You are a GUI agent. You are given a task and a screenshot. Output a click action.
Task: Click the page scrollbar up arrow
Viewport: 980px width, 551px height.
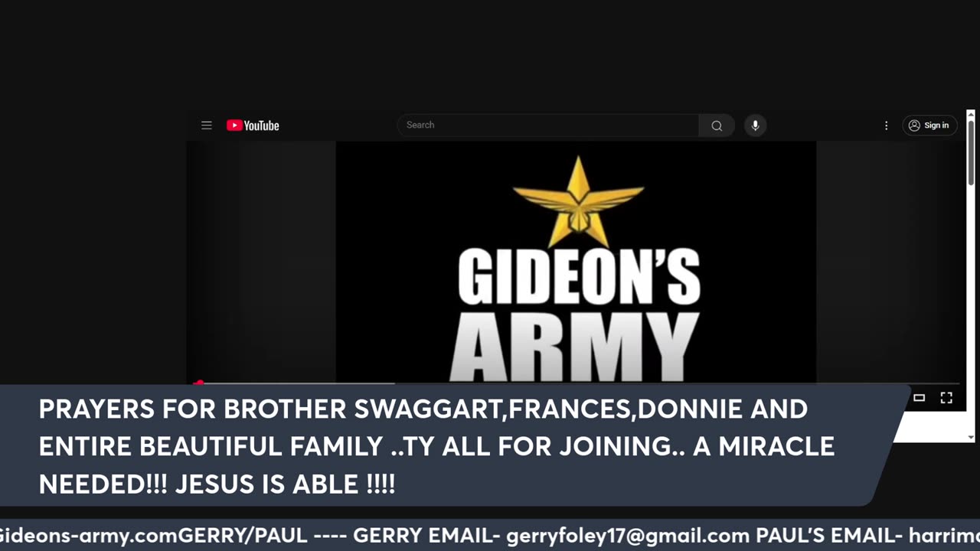tap(971, 116)
